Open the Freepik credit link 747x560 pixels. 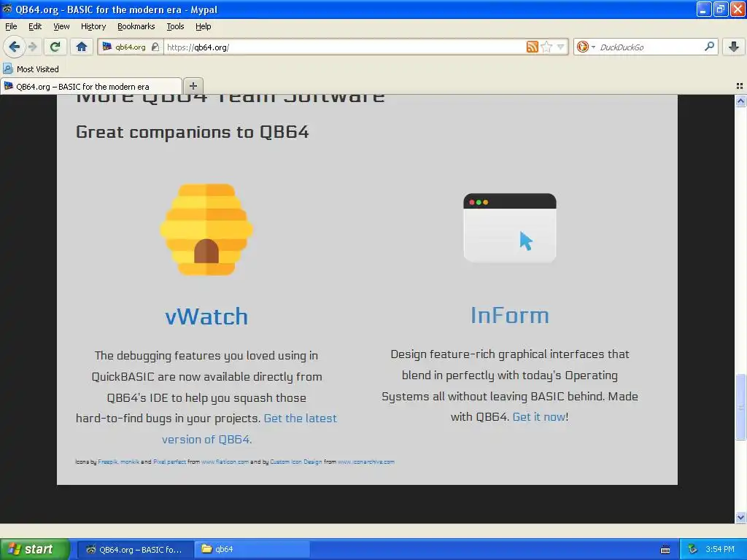click(108, 462)
